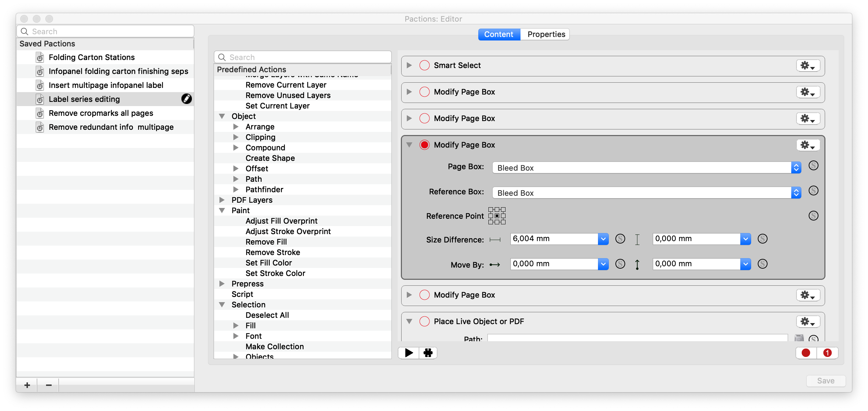The image size is (868, 411).
Task: Expand the Prepress category
Action: 222,284
